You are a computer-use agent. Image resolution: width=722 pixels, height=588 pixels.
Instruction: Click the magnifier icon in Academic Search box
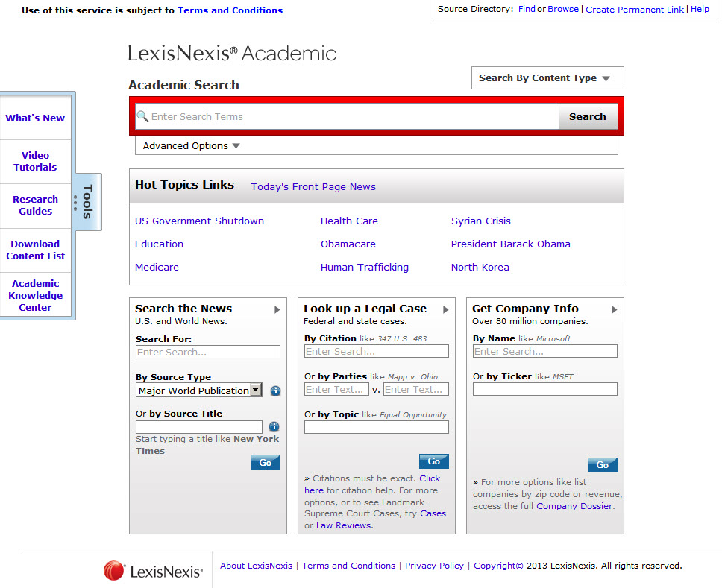[x=142, y=116]
